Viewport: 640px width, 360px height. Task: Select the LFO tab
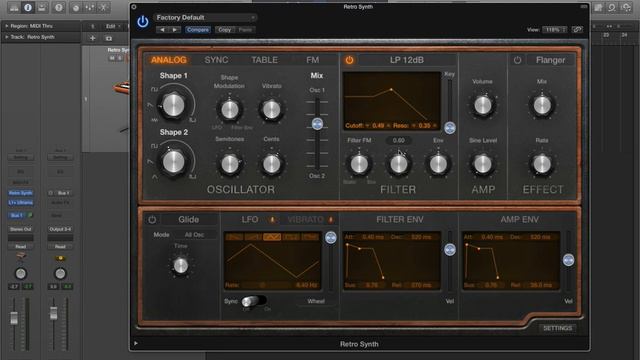point(250,220)
